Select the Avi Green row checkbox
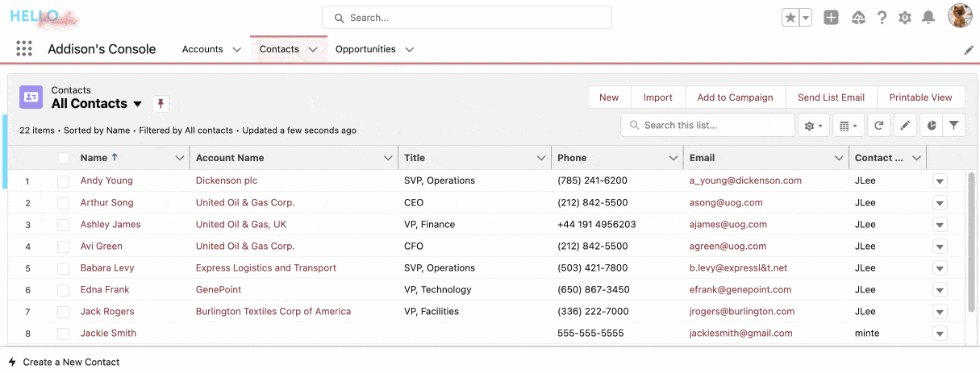 pos(63,247)
